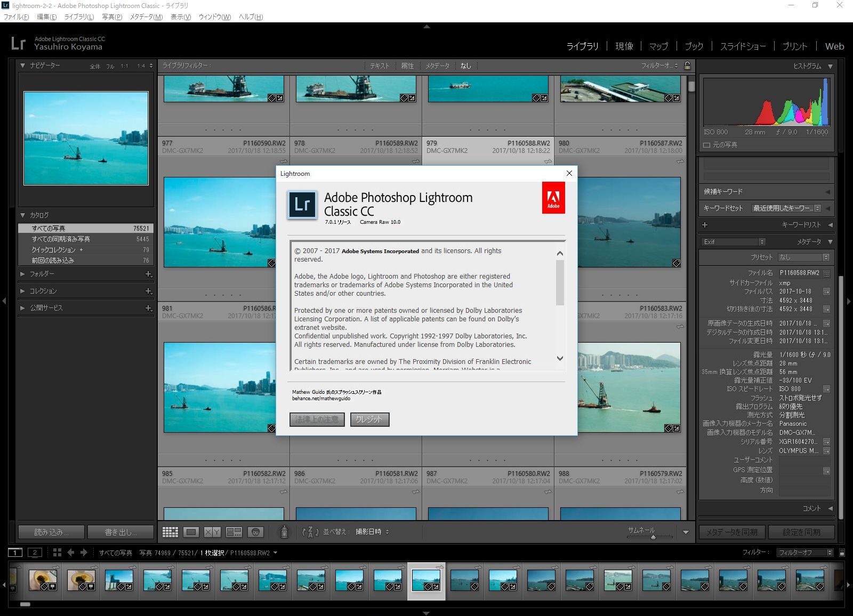Open Compare view with the XY icon
This screenshot has width=853, height=616.
(212, 532)
